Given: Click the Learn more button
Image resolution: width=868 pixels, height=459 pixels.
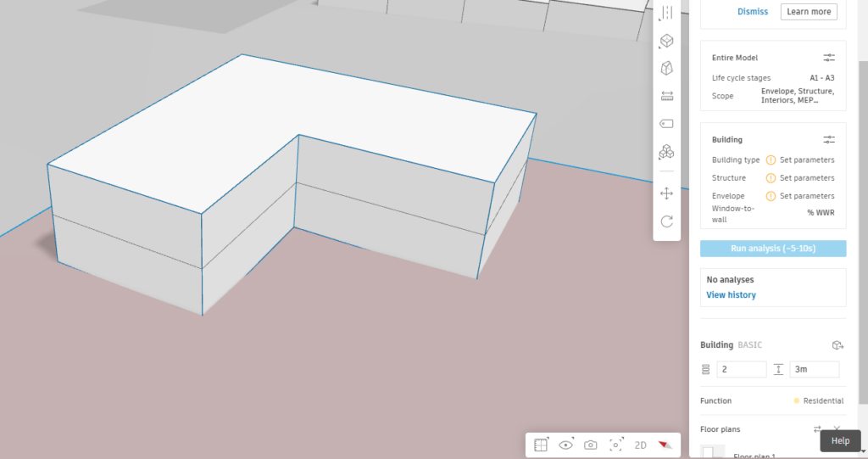Looking at the screenshot, I should point(809,12).
